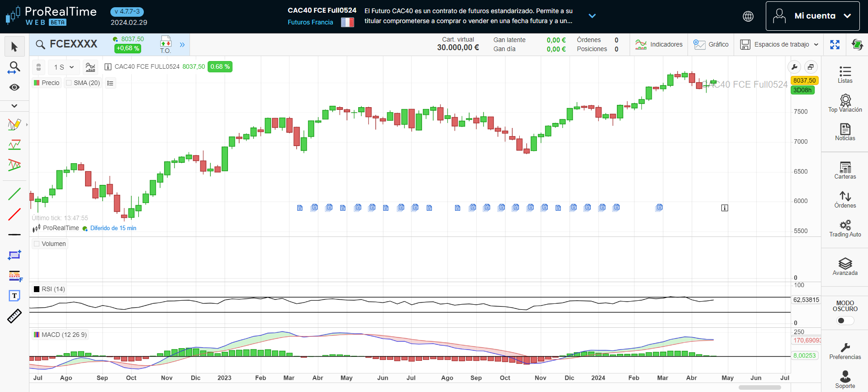Click the FCEXXXX instrument search field

pos(73,44)
